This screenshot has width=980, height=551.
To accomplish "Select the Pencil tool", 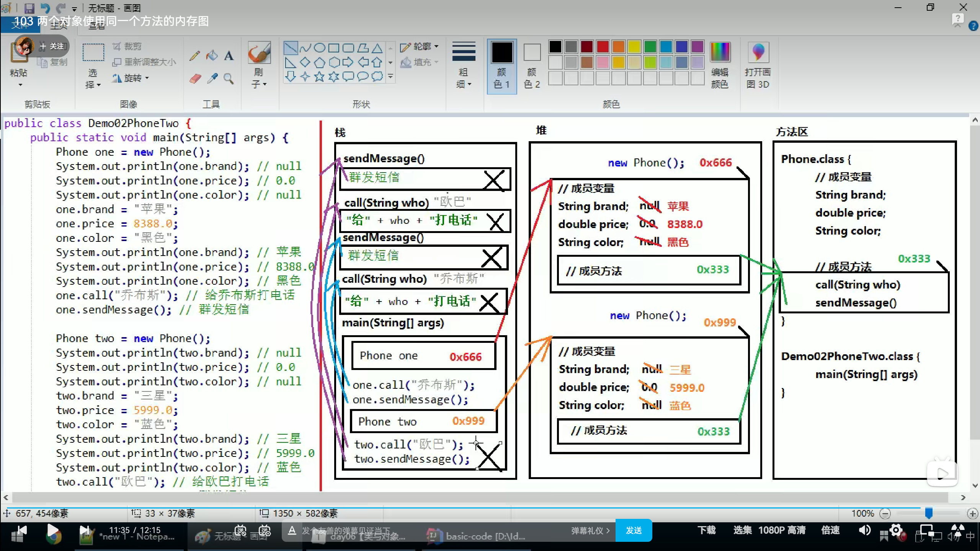I will (195, 56).
